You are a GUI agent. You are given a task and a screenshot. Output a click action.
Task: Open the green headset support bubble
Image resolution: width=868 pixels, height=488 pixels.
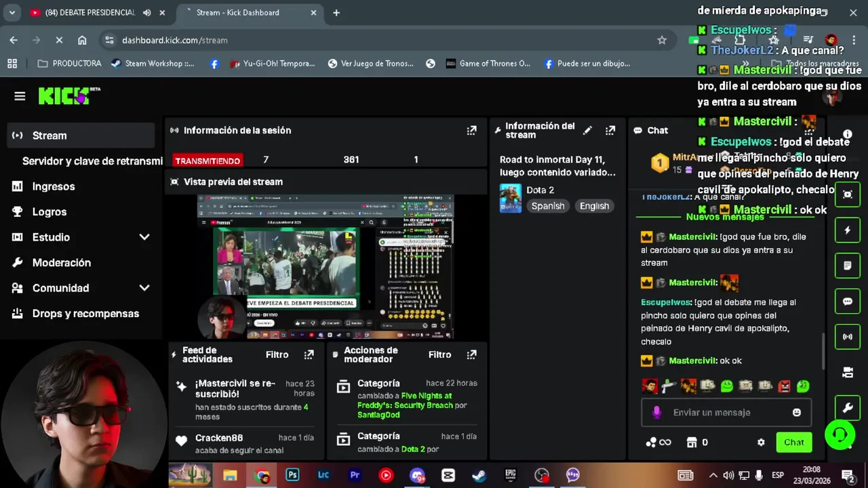coord(840,434)
